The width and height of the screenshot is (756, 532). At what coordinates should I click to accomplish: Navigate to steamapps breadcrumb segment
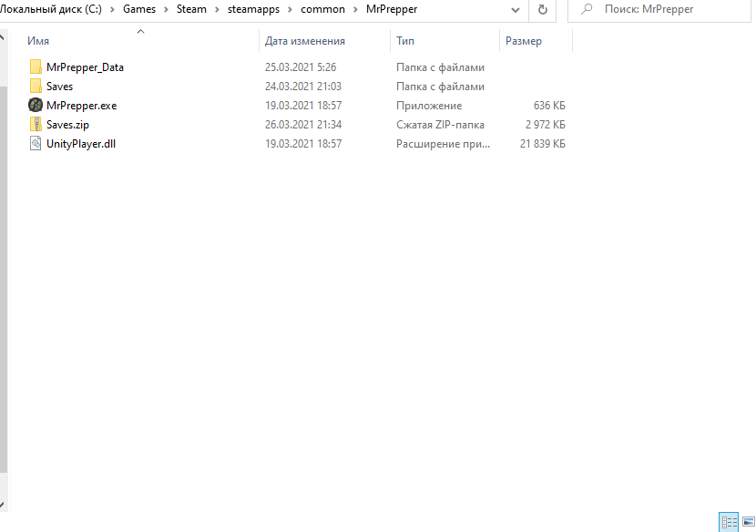253,9
